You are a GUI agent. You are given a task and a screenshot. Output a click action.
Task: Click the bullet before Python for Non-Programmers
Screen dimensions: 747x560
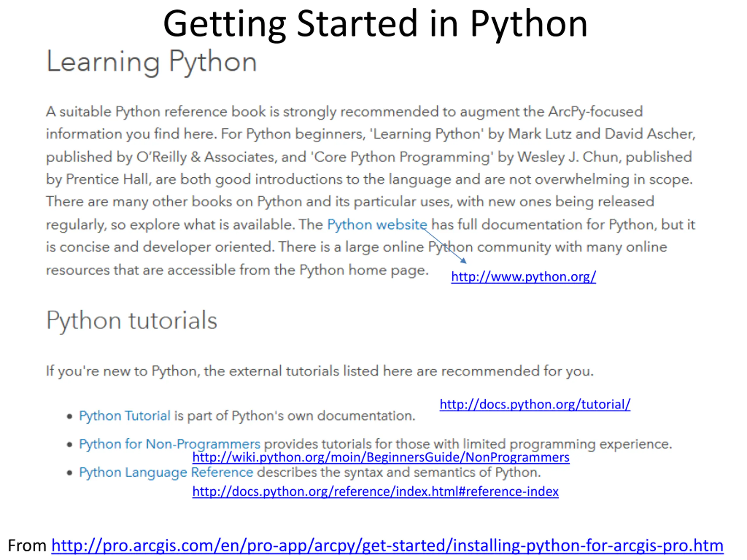[69, 444]
